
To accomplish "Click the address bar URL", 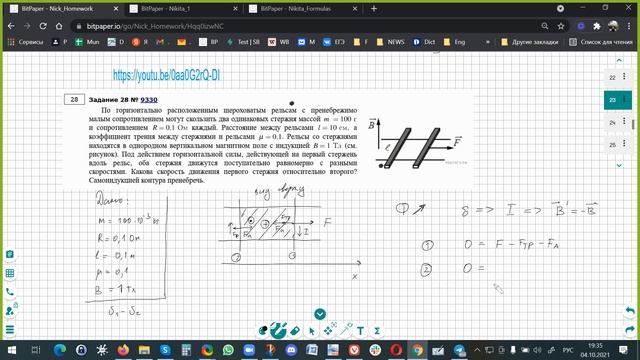I will pos(155,26).
